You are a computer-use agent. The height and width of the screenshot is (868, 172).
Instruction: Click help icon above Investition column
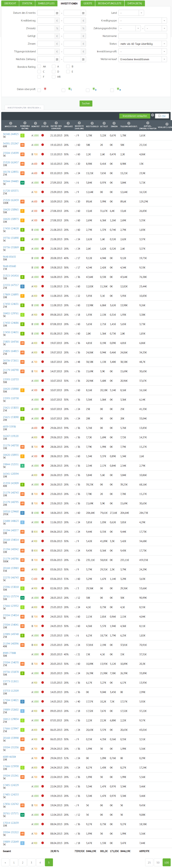11,123
